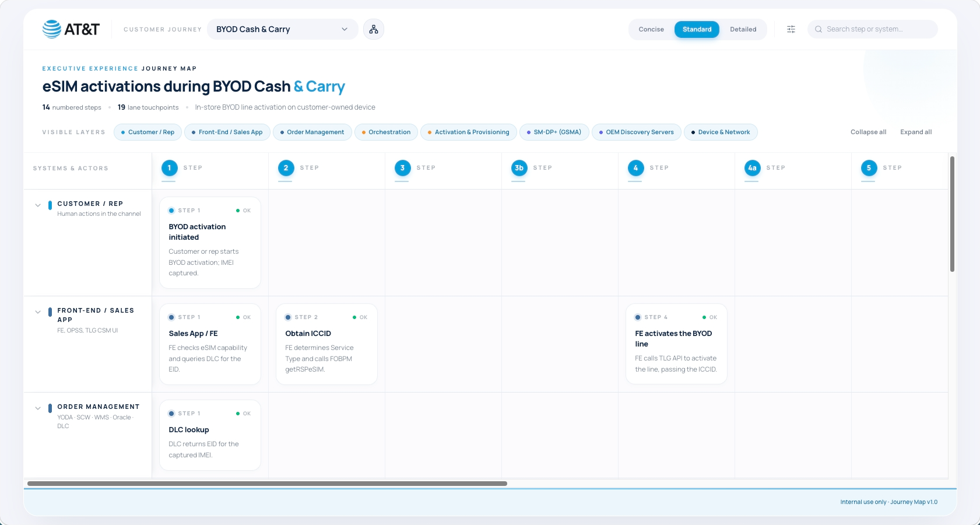Click the 'EXECUTIVE EXPERIENCE JOURNEY MAP' eyebrow text
The image size is (980, 525).
(x=120, y=69)
